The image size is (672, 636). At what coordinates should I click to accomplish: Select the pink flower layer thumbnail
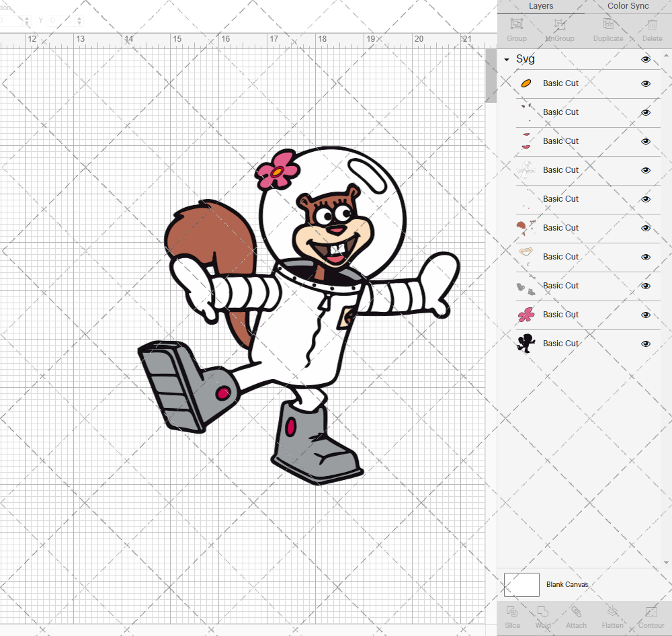(526, 315)
